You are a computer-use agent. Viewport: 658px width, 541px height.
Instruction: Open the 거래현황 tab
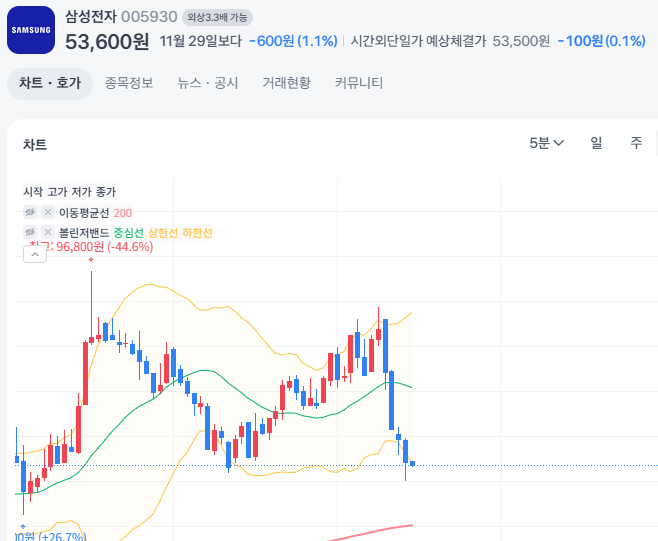[x=286, y=83]
